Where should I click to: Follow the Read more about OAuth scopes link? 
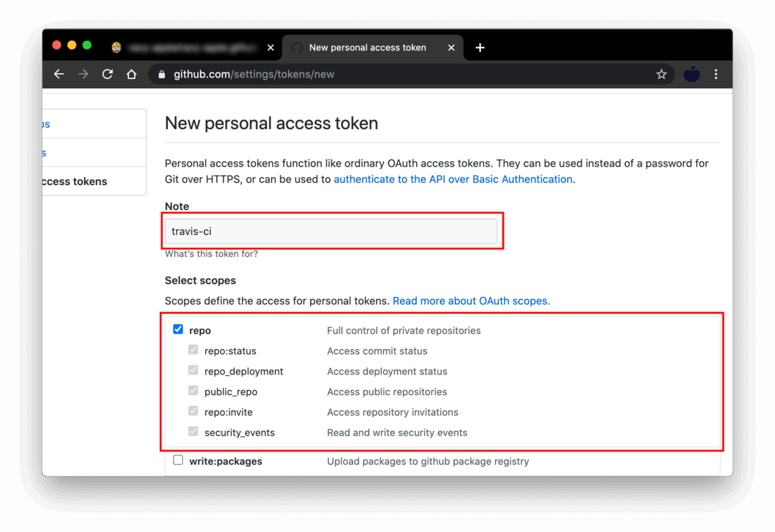[x=471, y=300]
